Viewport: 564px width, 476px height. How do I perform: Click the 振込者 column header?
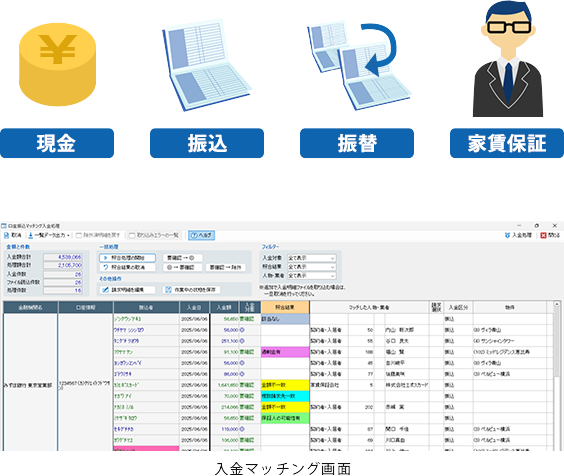(x=146, y=308)
